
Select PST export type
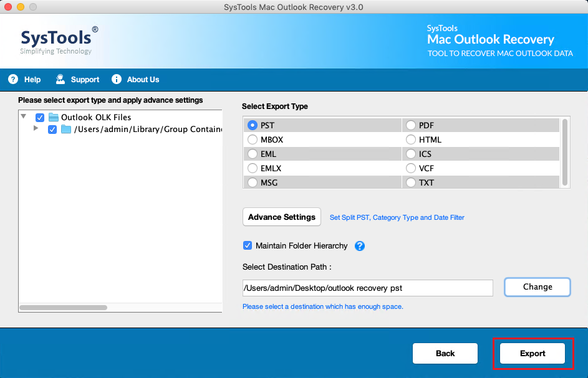(253, 125)
